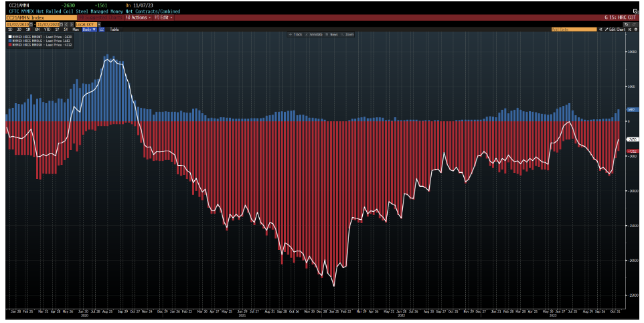Click the red NYMEX HRCS MMOSH legend swatch
The height and width of the screenshot is (323, 644).
tap(9, 44)
